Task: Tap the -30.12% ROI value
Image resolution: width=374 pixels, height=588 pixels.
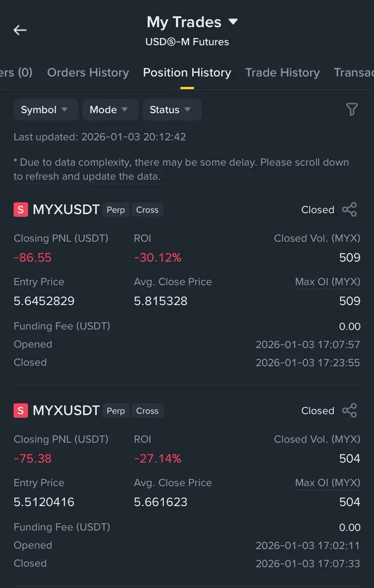Action: click(x=158, y=258)
